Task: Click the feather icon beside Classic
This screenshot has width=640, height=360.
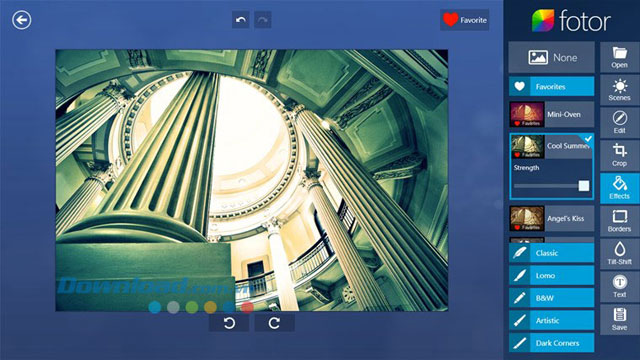Action: click(520, 253)
